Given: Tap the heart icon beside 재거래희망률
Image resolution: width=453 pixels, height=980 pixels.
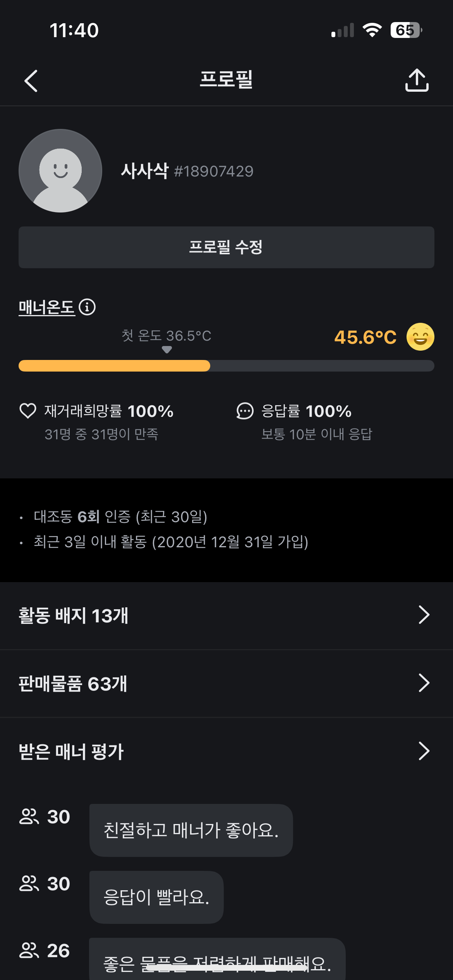Looking at the screenshot, I should tap(28, 411).
